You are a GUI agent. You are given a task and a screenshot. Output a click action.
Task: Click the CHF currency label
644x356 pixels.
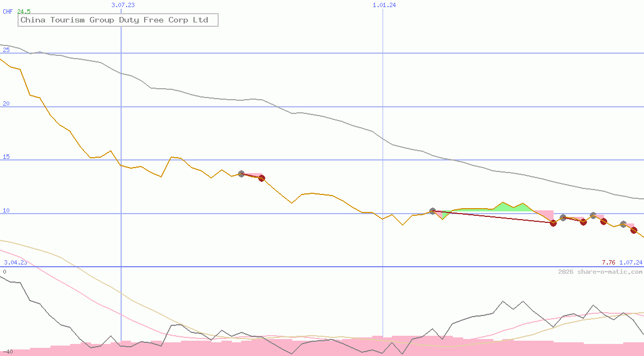[x=8, y=11]
